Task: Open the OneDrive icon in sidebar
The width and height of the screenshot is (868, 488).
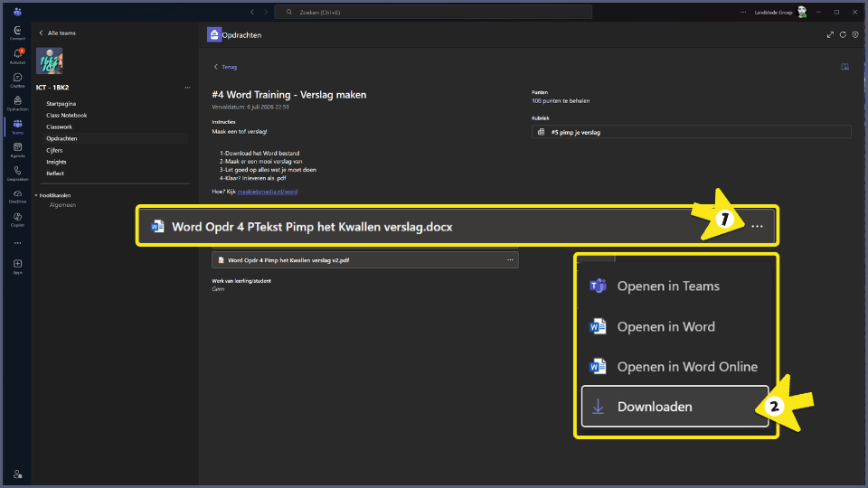Action: pos(18,196)
